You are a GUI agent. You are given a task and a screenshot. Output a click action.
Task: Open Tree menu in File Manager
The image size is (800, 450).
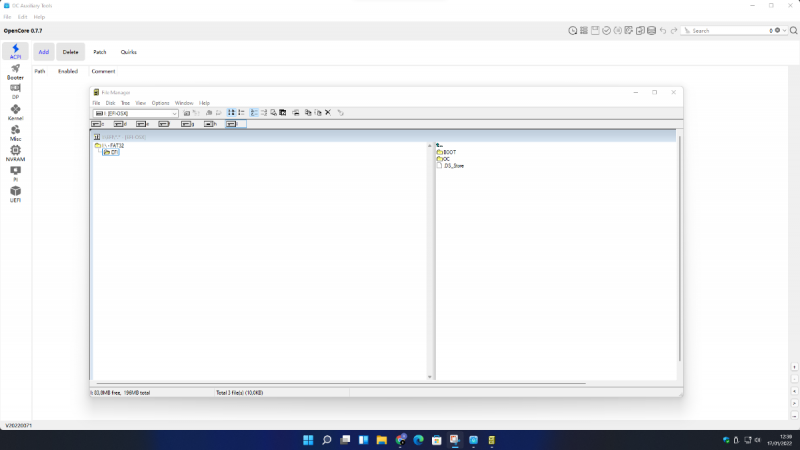click(125, 103)
